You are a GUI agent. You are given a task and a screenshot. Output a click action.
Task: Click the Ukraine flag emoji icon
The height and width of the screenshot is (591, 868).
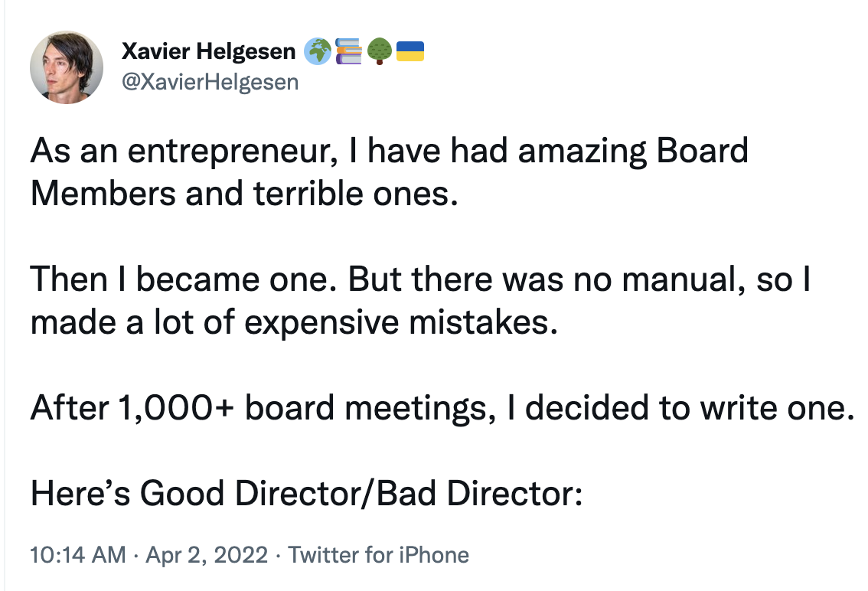click(x=411, y=52)
